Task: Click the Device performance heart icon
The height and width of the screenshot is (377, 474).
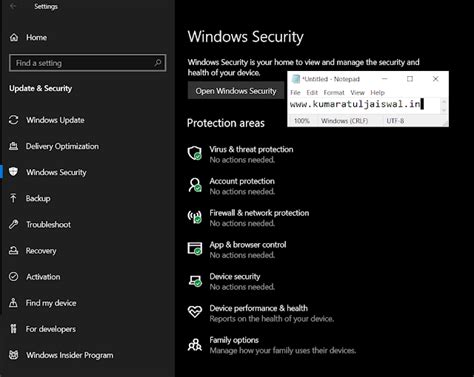Action: (x=195, y=312)
